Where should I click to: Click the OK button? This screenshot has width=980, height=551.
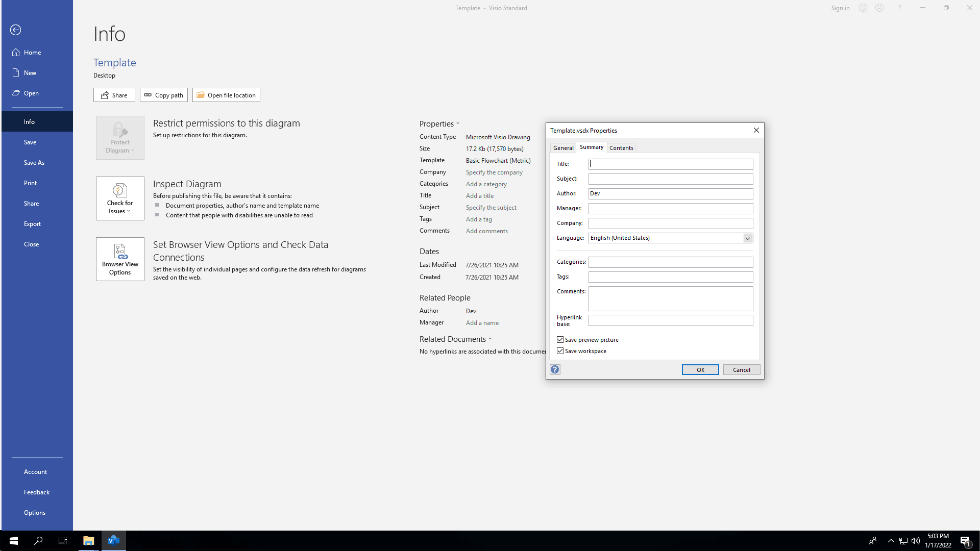[x=701, y=369]
